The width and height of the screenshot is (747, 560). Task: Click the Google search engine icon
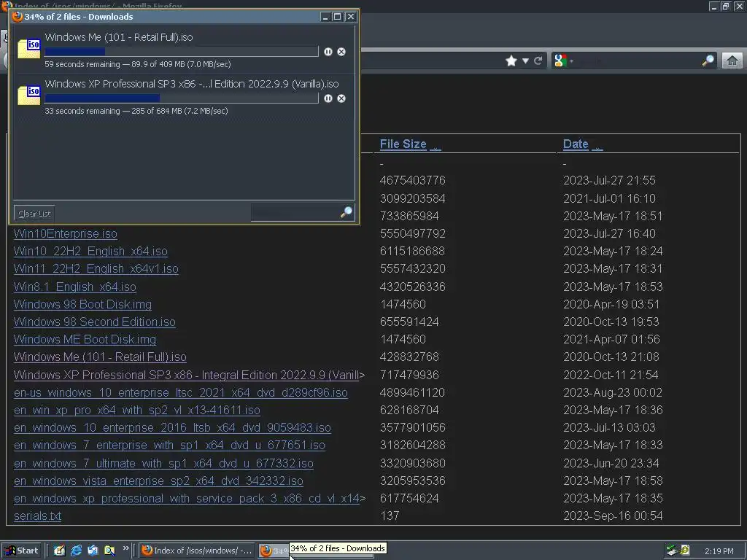pyautogui.click(x=560, y=61)
